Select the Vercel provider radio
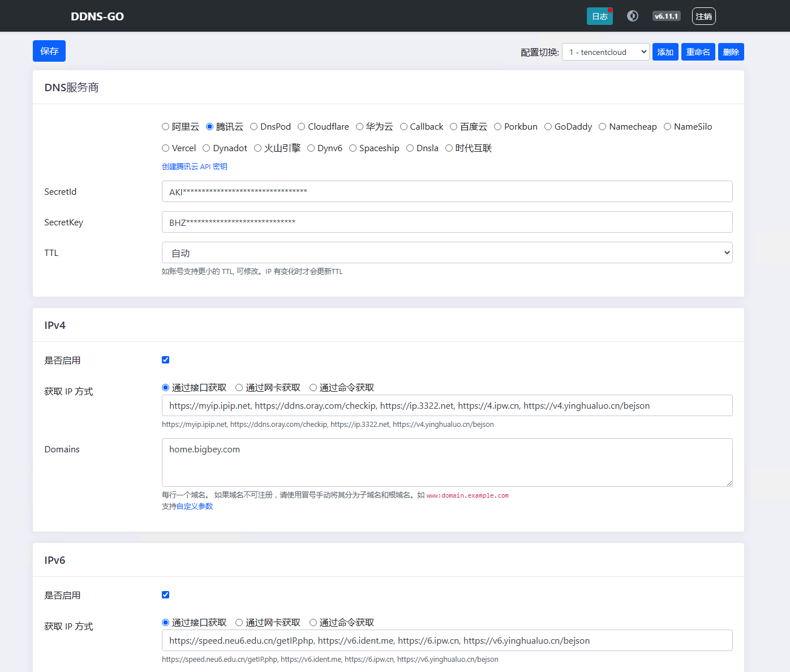The height and width of the screenshot is (672, 790). pyautogui.click(x=166, y=148)
